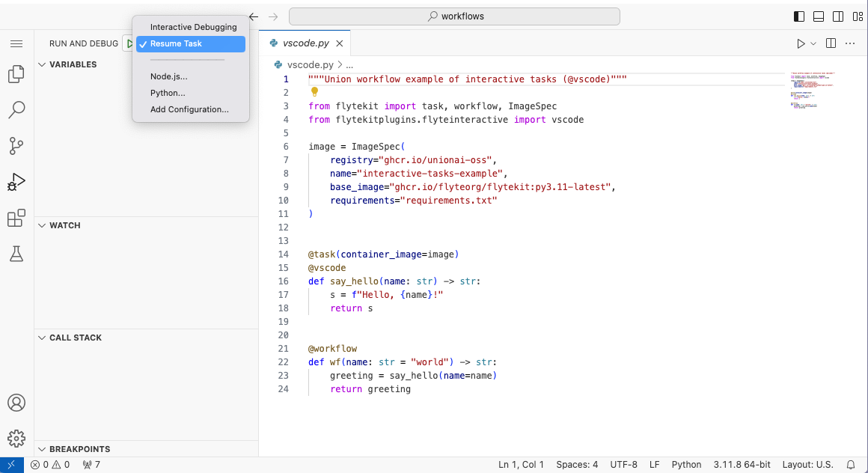Collapse the WATCH section
868x473 pixels.
[x=64, y=225]
